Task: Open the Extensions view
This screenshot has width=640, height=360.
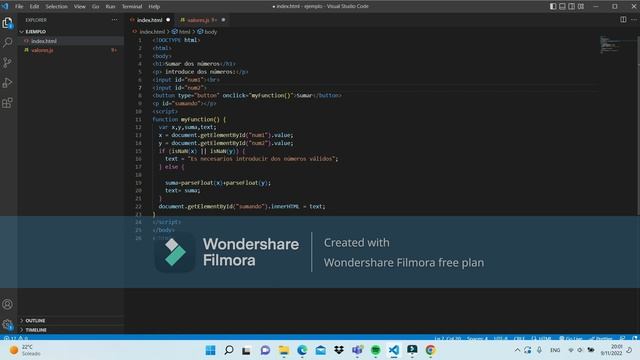Action: (7, 103)
